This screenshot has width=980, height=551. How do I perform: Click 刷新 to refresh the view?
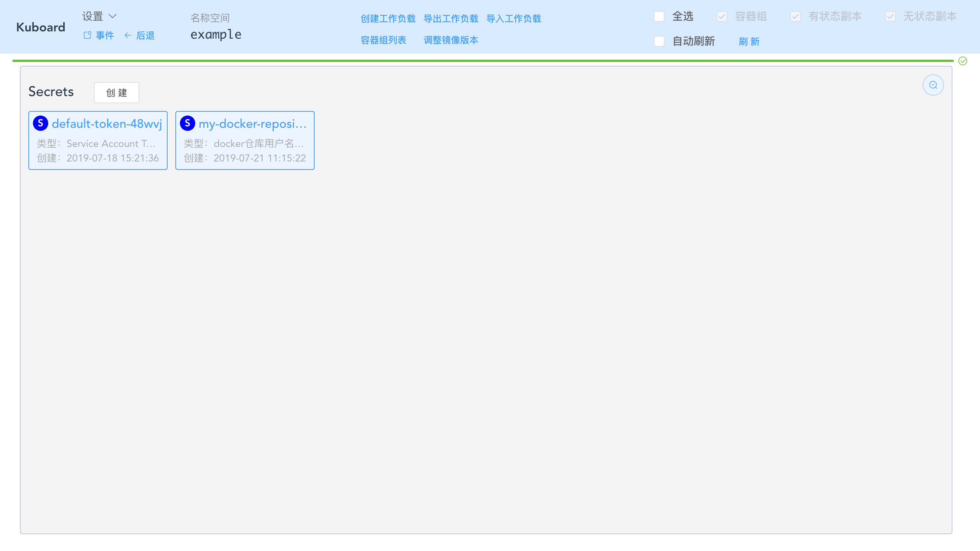coord(749,42)
